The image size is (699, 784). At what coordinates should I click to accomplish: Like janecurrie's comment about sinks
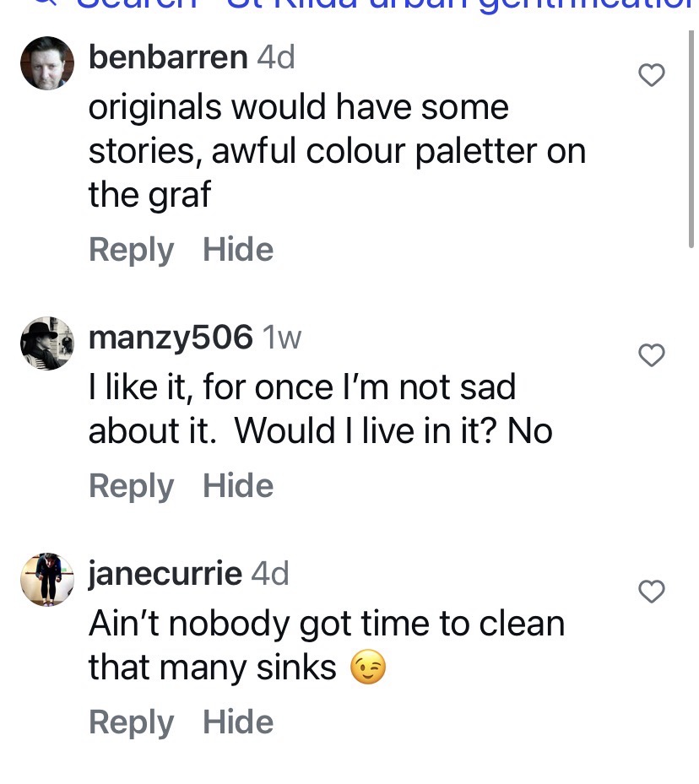click(x=651, y=592)
